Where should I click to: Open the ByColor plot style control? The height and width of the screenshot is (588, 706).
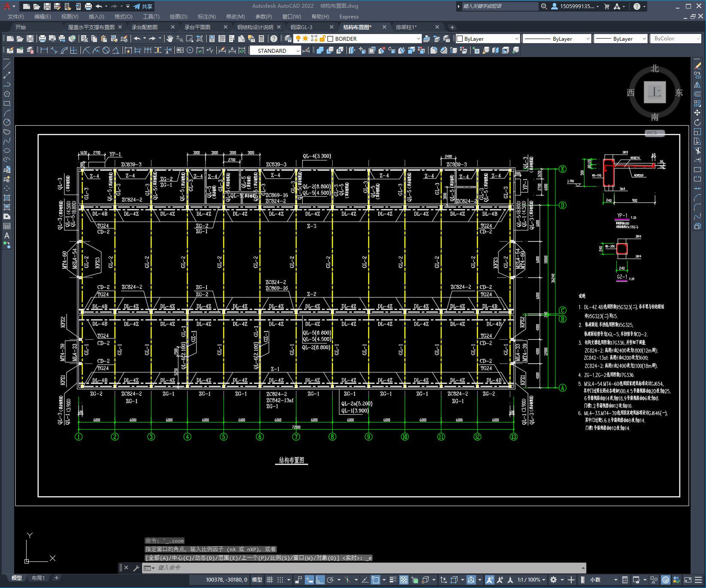(676, 39)
